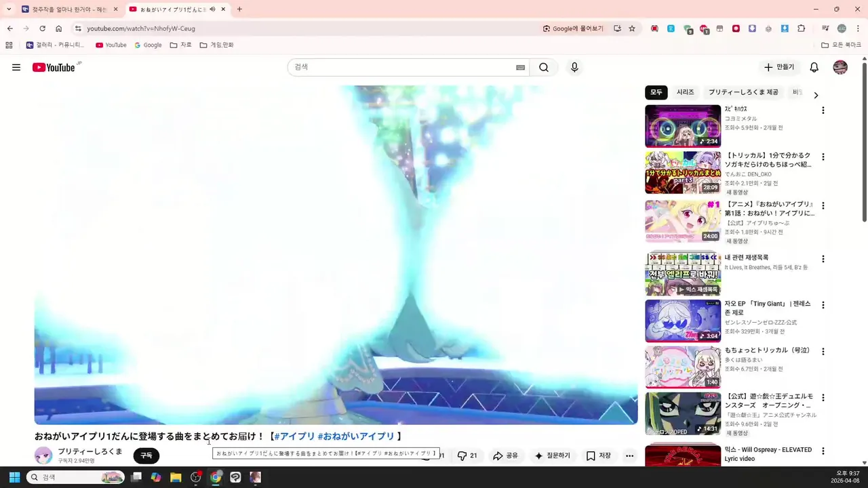Open more options for ｽﾋﾟｷﾊｳｽ video
This screenshot has width=868, height=488.
(823, 110)
